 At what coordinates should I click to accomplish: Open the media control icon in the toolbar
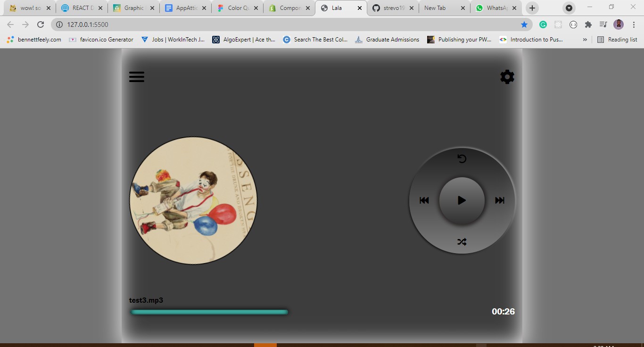603,25
